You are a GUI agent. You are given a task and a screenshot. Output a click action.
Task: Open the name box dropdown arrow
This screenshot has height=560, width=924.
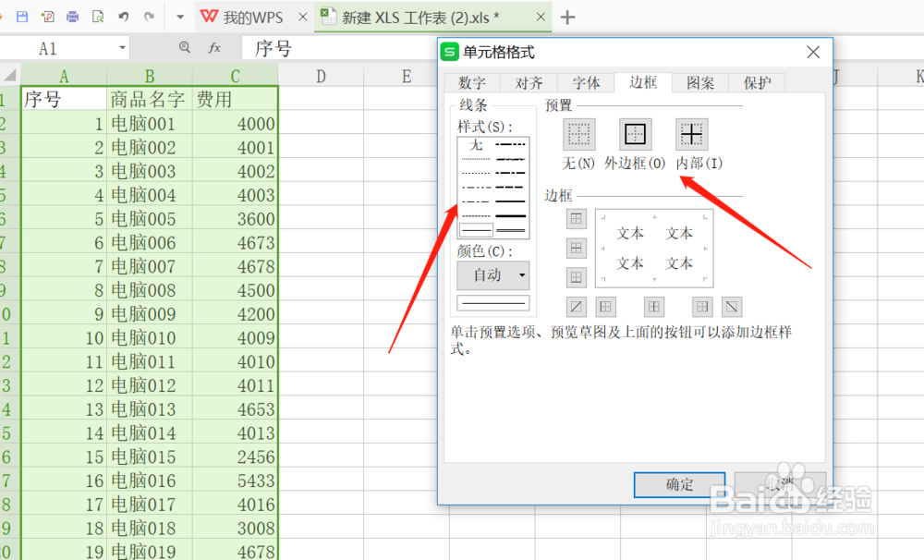click(x=123, y=47)
